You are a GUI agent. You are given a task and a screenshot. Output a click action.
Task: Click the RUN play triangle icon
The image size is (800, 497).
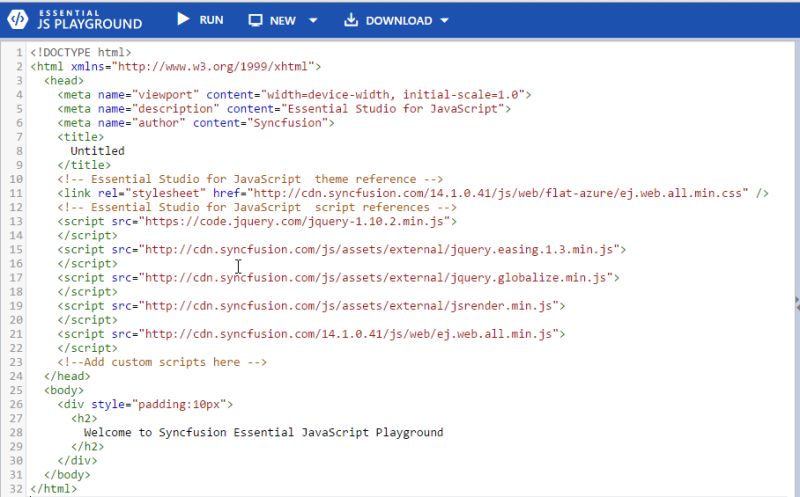point(183,19)
